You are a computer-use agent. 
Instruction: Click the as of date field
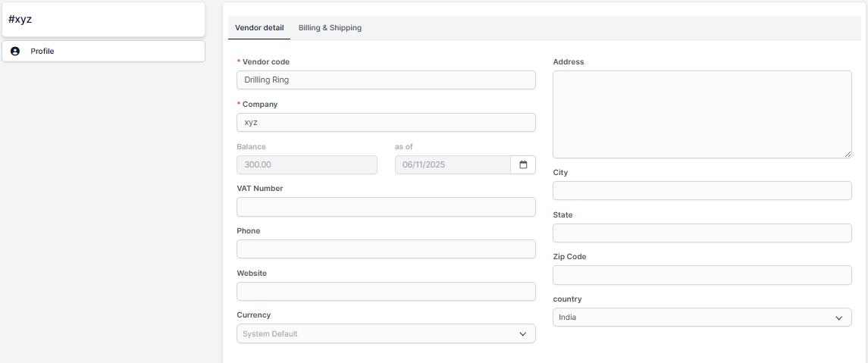pyautogui.click(x=453, y=164)
